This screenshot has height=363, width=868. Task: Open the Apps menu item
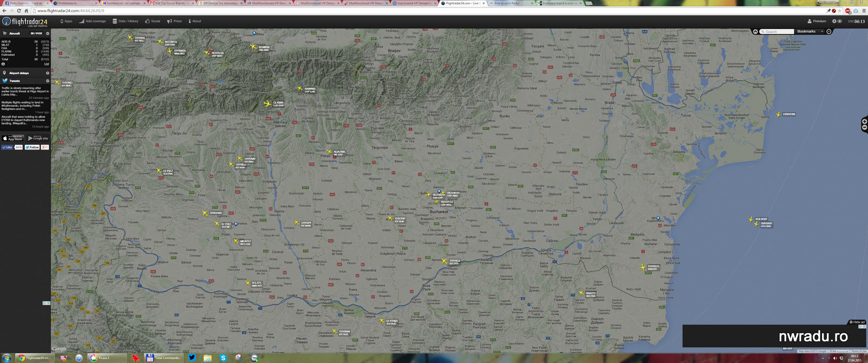pyautogui.click(x=66, y=21)
